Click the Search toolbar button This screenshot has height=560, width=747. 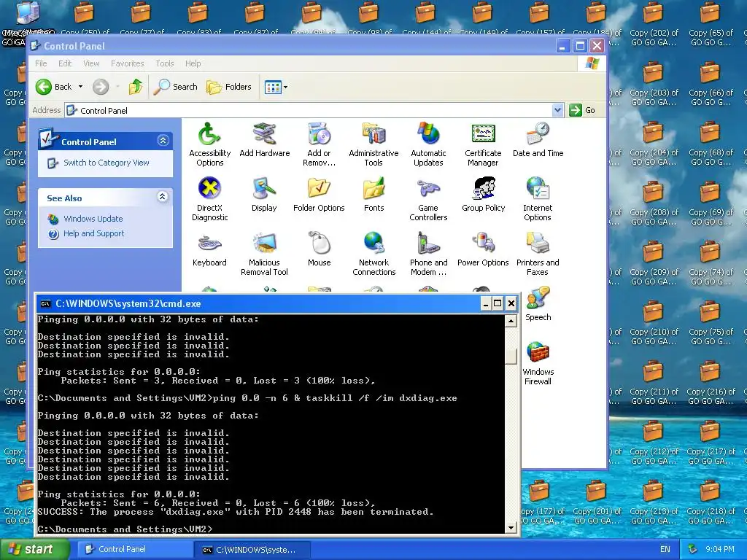coord(176,87)
